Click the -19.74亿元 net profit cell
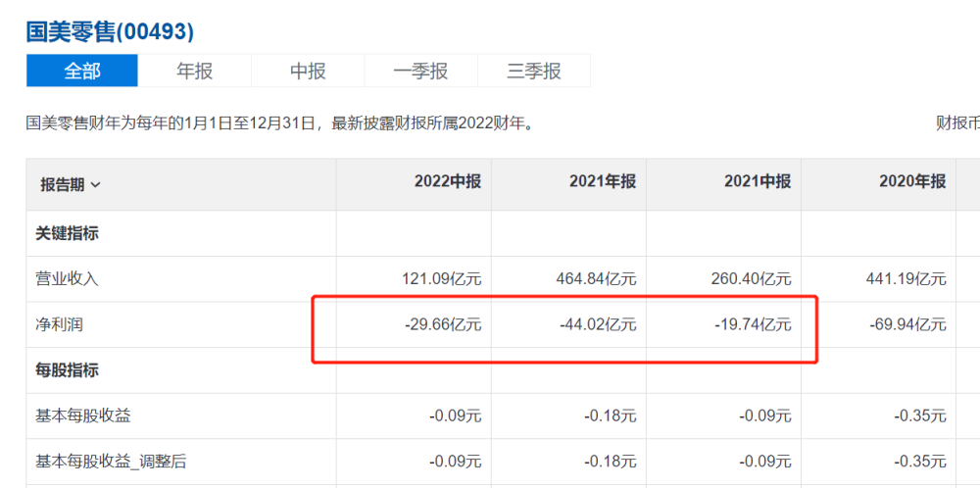This screenshot has width=980, height=488. (753, 325)
